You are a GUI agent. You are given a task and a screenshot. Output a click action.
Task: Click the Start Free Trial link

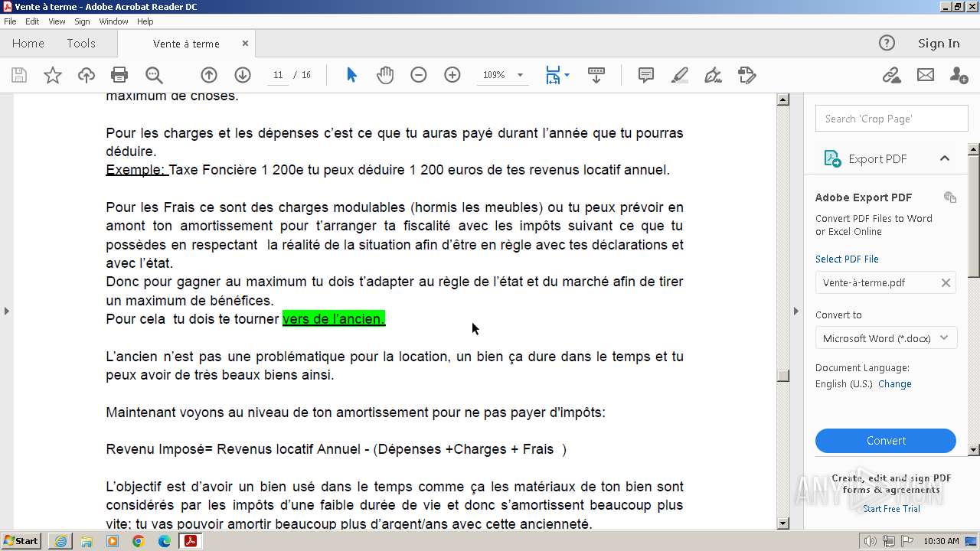click(x=891, y=509)
